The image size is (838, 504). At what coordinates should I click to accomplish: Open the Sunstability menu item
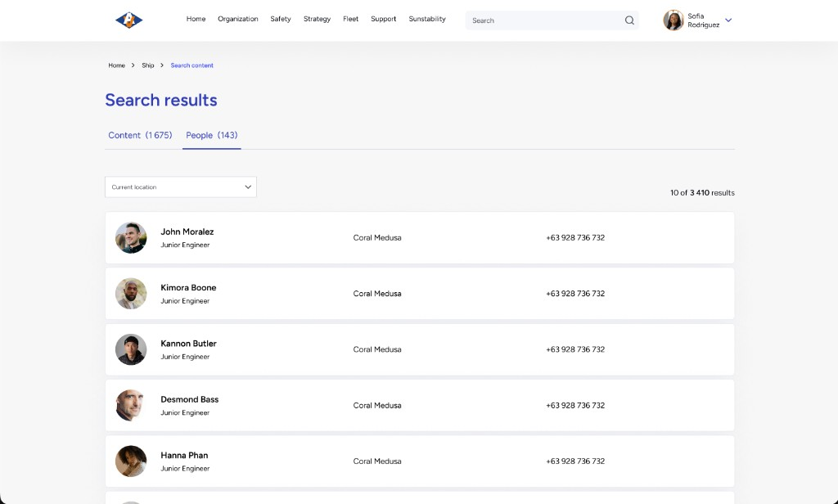pyautogui.click(x=427, y=19)
